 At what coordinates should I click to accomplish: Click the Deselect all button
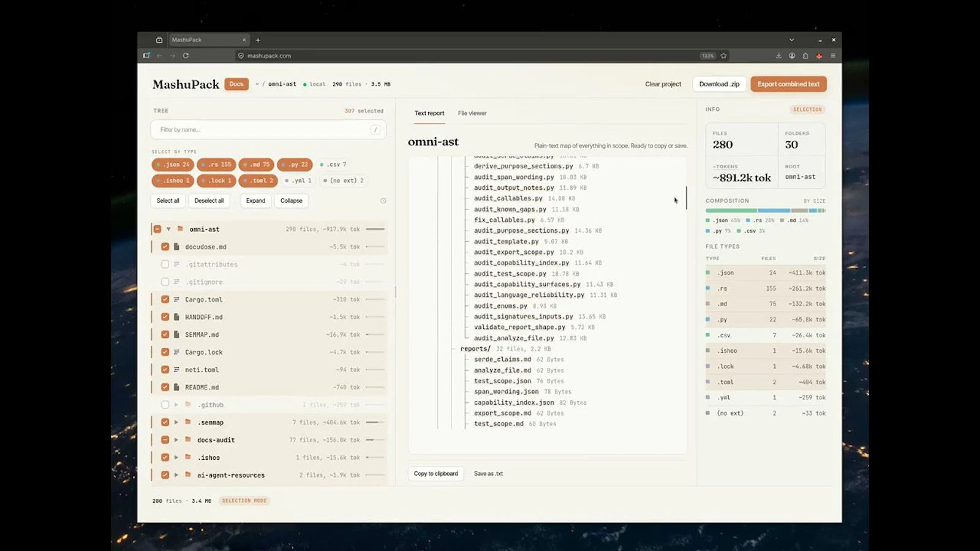[209, 201]
